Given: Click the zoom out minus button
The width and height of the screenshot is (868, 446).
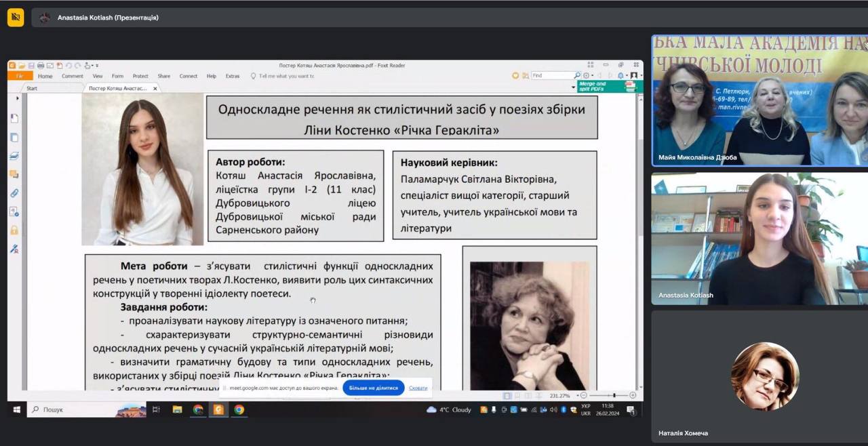Looking at the screenshot, I should click(583, 395).
